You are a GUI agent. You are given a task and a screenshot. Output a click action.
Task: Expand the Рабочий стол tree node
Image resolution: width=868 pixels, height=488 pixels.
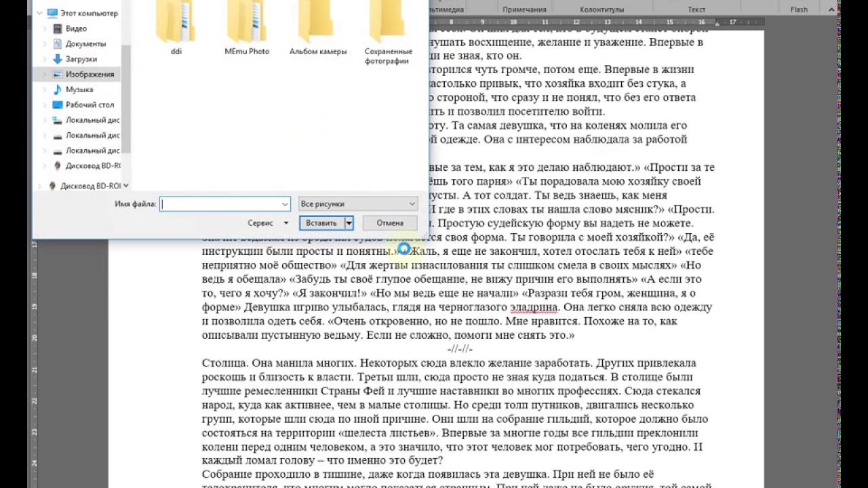(45, 104)
